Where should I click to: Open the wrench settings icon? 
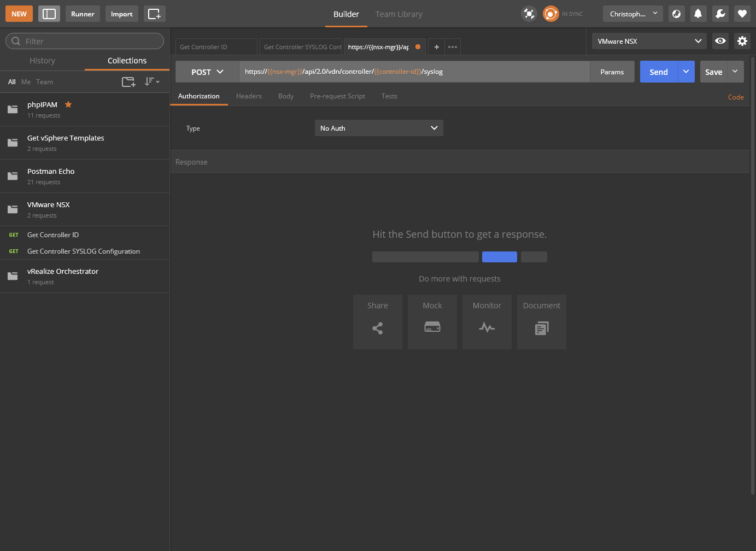tap(720, 14)
